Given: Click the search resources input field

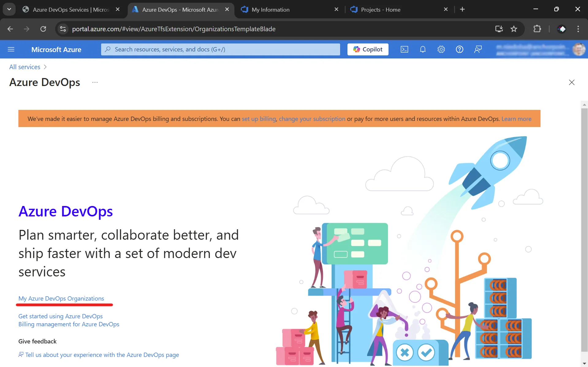Looking at the screenshot, I should click(x=220, y=49).
